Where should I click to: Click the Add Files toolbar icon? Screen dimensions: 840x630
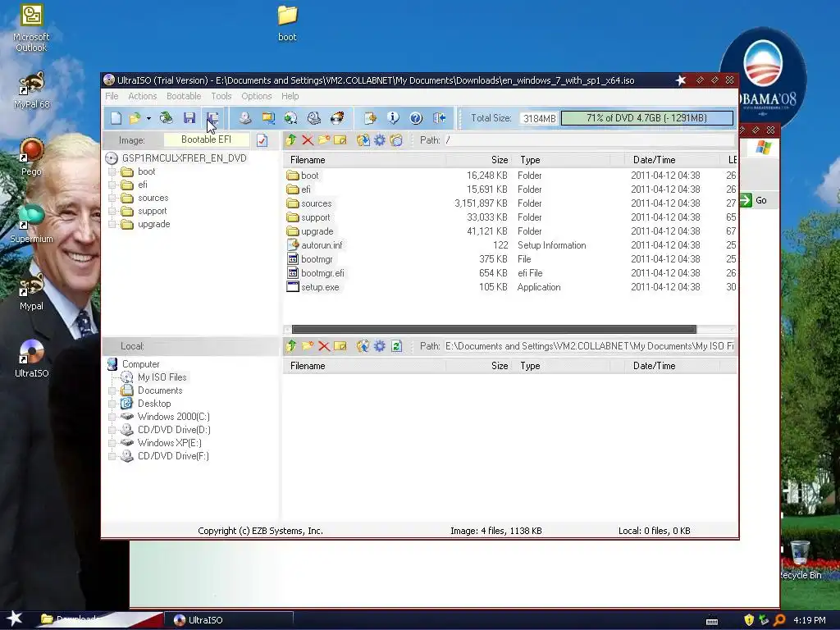[370, 118]
